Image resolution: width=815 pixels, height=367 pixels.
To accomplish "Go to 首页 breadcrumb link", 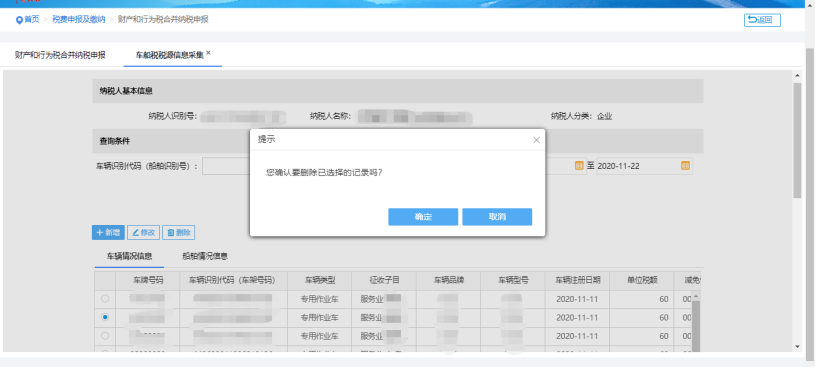I will click(32, 20).
